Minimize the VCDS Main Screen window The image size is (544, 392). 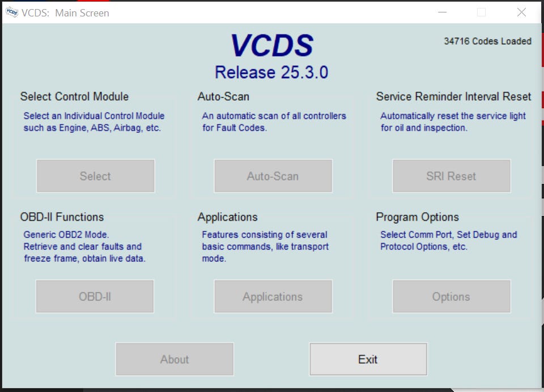(443, 12)
